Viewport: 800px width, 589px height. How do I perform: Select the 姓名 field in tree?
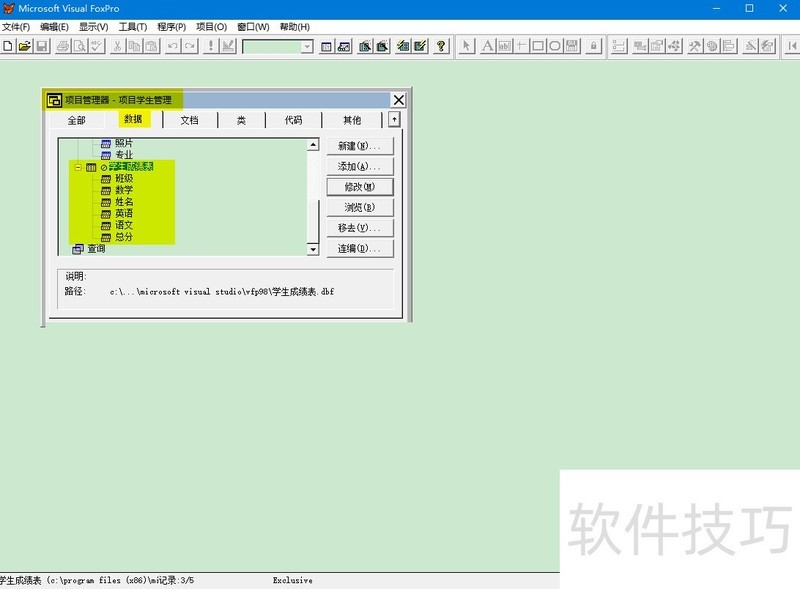coord(123,202)
